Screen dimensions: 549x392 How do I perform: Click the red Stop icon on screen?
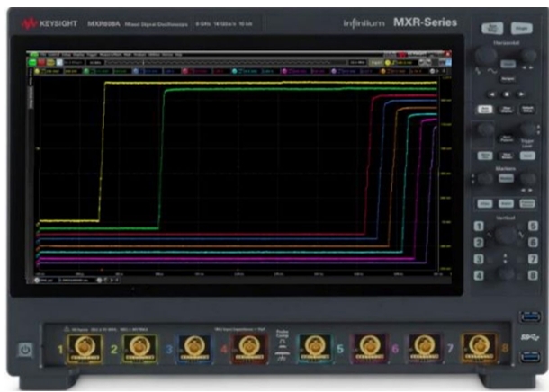coord(41,63)
